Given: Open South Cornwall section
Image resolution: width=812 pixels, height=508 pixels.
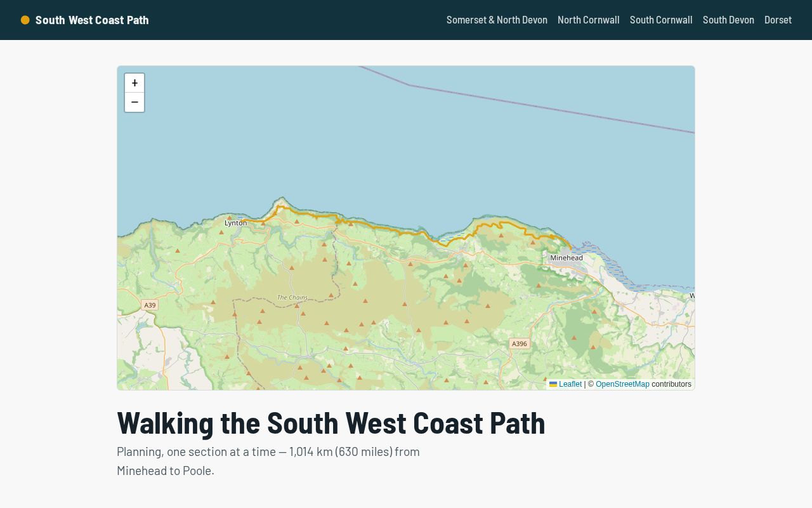Looking at the screenshot, I should (661, 20).
